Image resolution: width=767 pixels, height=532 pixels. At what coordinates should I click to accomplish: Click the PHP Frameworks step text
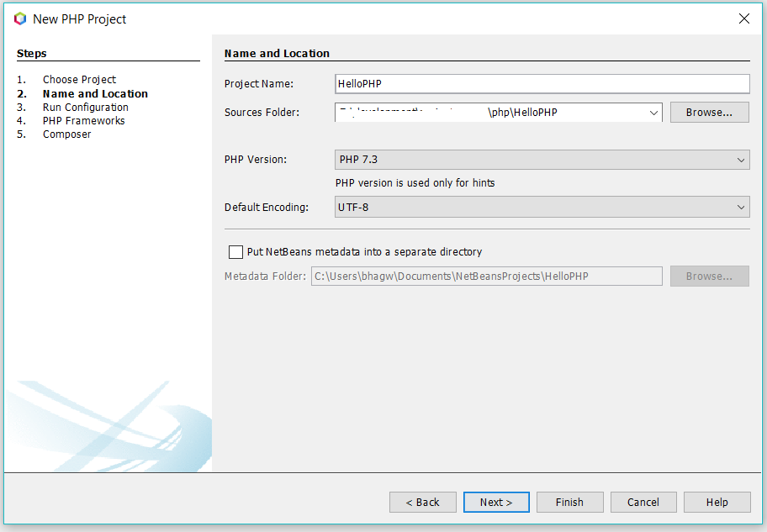[83, 121]
